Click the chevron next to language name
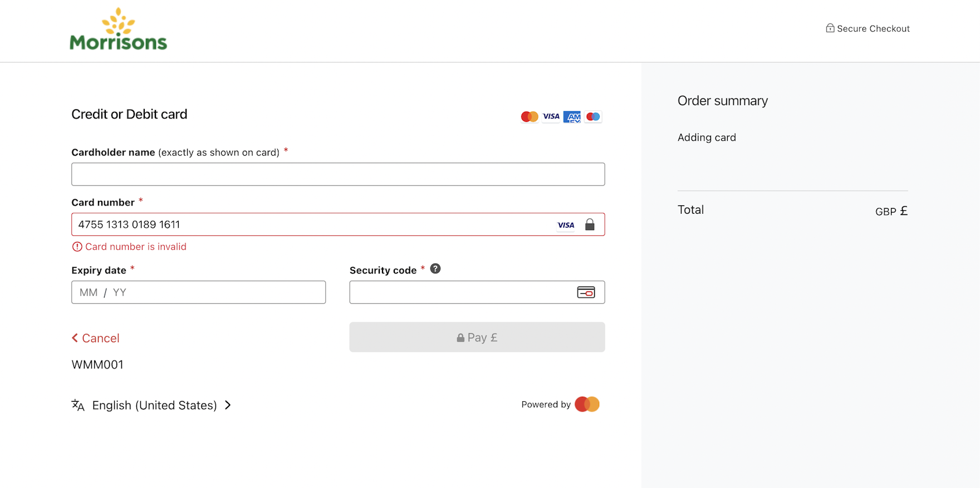 click(228, 406)
